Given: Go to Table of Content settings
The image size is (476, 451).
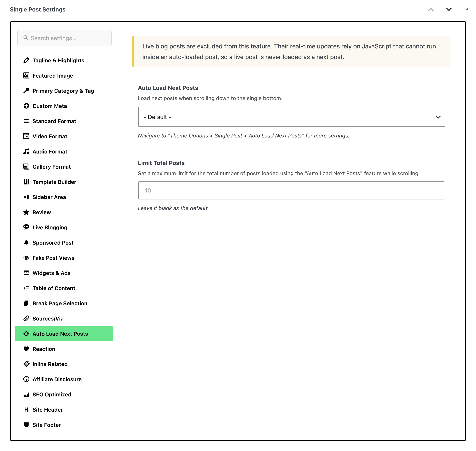Looking at the screenshot, I should [x=64, y=288].
